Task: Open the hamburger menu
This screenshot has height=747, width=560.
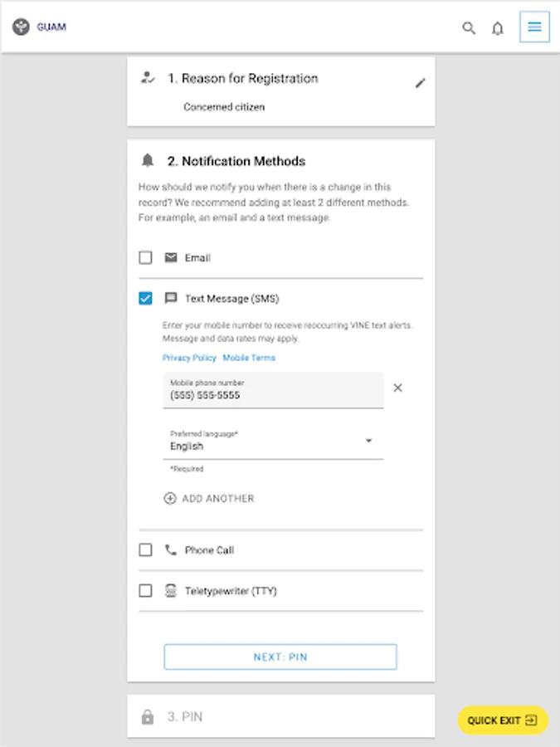Action: point(534,27)
